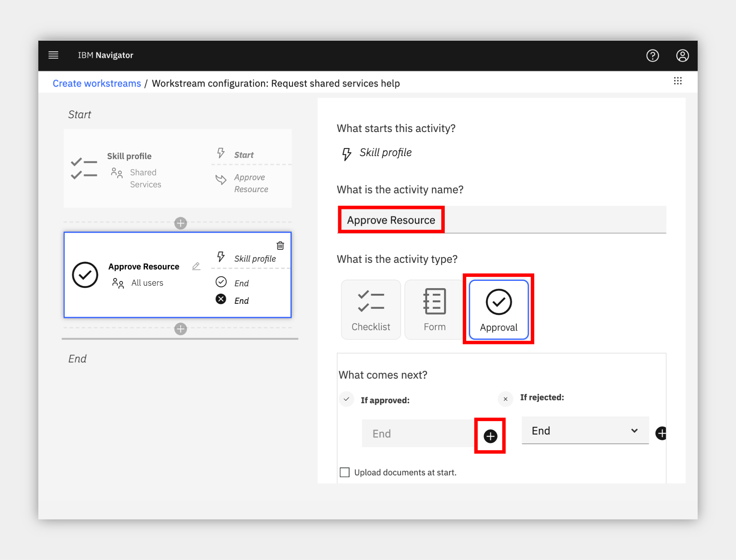The width and height of the screenshot is (736, 560).
Task: Open the If approved End field
Action: click(418, 433)
